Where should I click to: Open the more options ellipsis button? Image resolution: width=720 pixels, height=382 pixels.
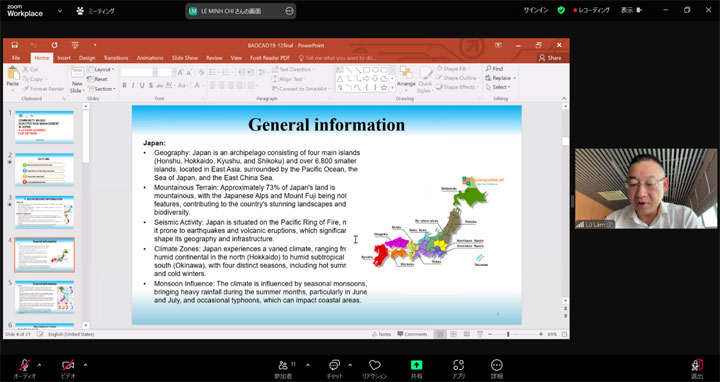pos(497,365)
